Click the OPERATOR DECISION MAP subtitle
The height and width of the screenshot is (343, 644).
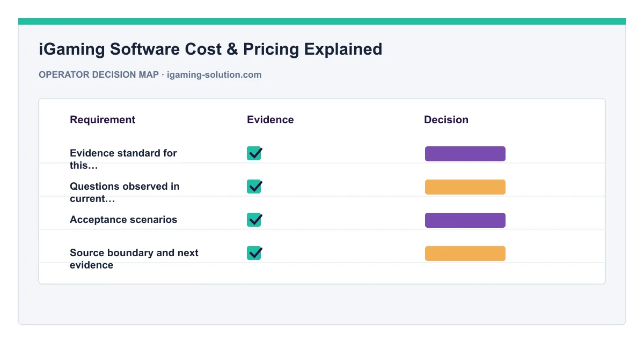(150, 75)
